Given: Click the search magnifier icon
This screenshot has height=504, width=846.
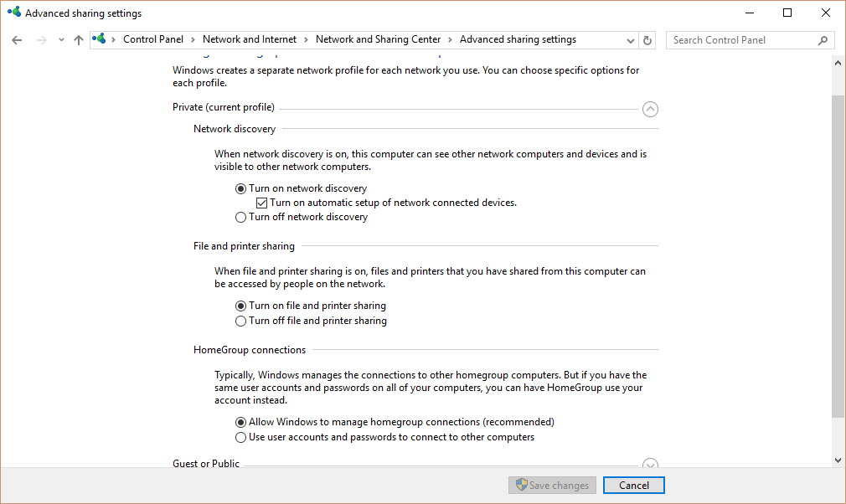Looking at the screenshot, I should 823,40.
